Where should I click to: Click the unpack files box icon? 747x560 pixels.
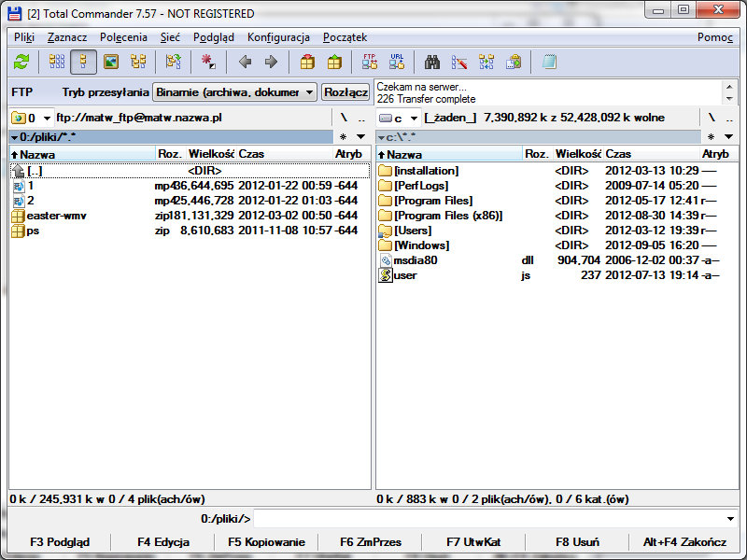coord(334,62)
